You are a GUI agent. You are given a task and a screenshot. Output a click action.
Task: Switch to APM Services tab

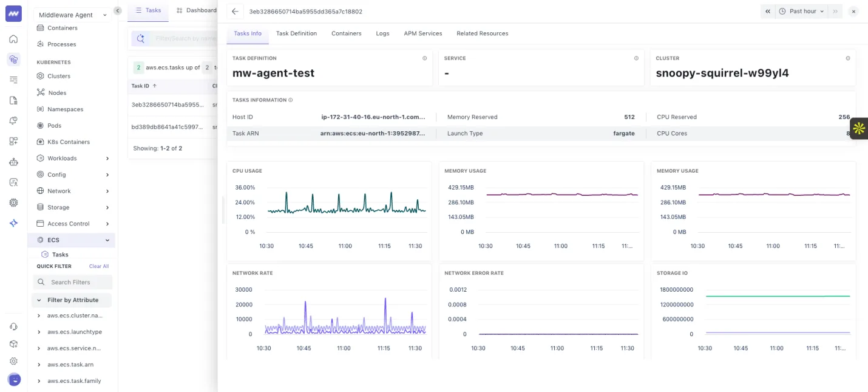coord(423,33)
